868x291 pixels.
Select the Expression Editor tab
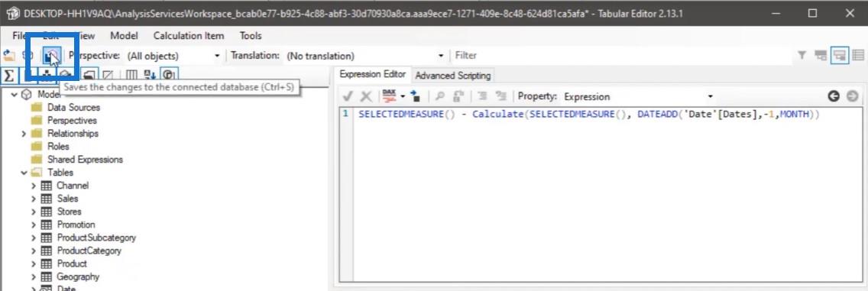[x=373, y=74]
